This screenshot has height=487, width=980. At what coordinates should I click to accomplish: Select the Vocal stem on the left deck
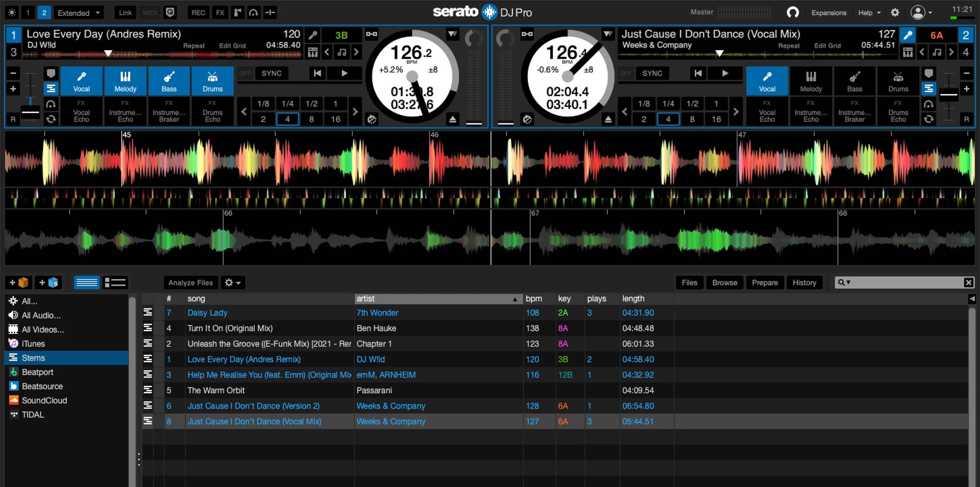click(x=81, y=81)
